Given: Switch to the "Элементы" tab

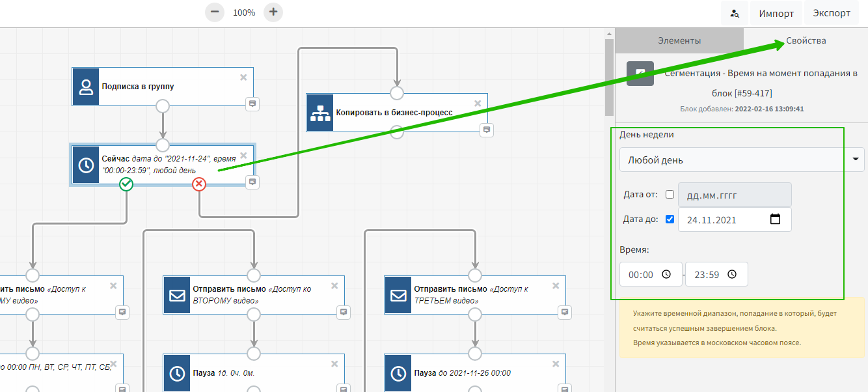Looking at the screenshot, I should pos(679,40).
